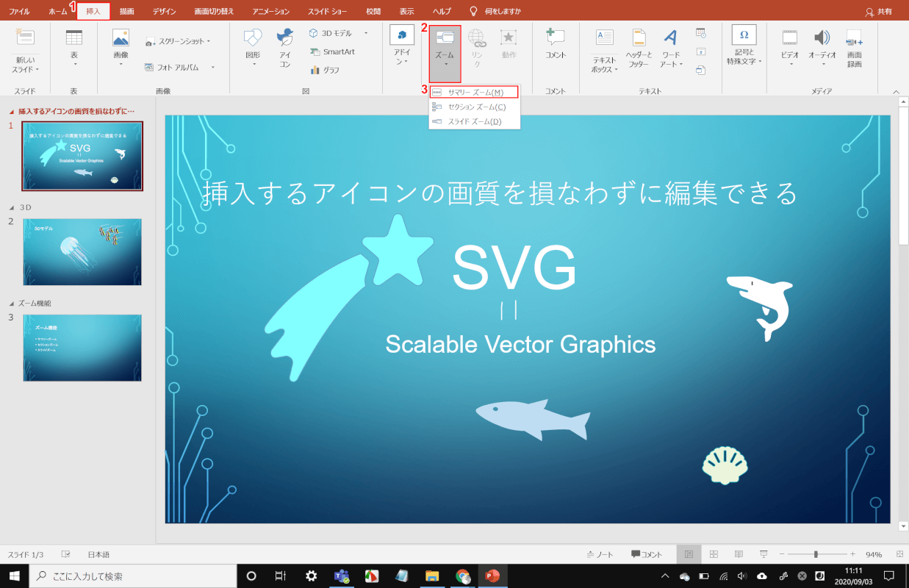Viewport: 909px width, 588px height.
Task: Select slide 2 thumbnail with jellyfish
Action: click(82, 251)
